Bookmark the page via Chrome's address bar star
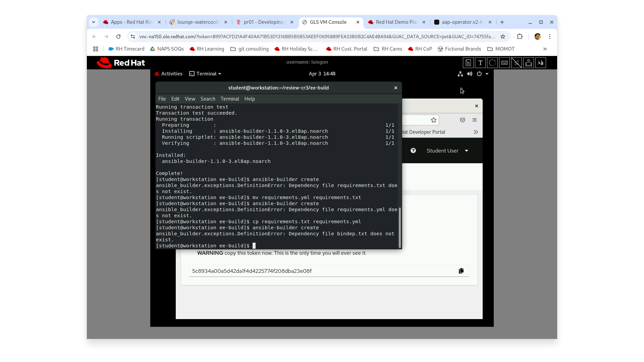 [x=503, y=37]
